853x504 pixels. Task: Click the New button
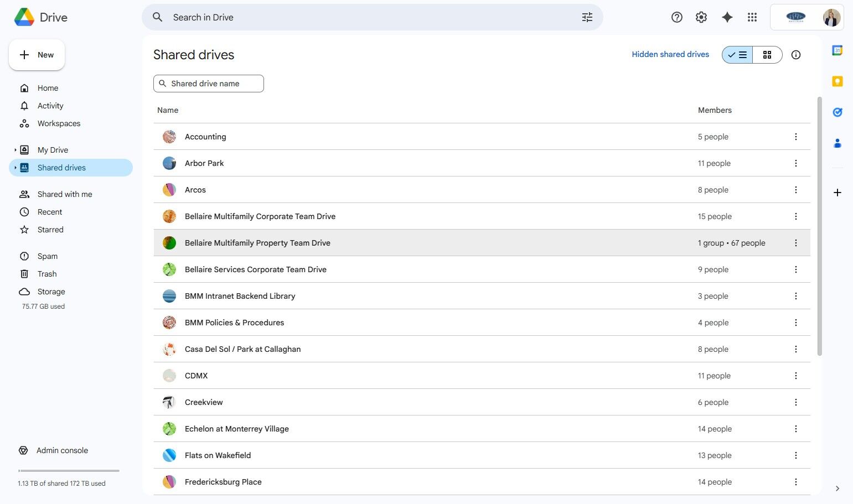coord(37,55)
